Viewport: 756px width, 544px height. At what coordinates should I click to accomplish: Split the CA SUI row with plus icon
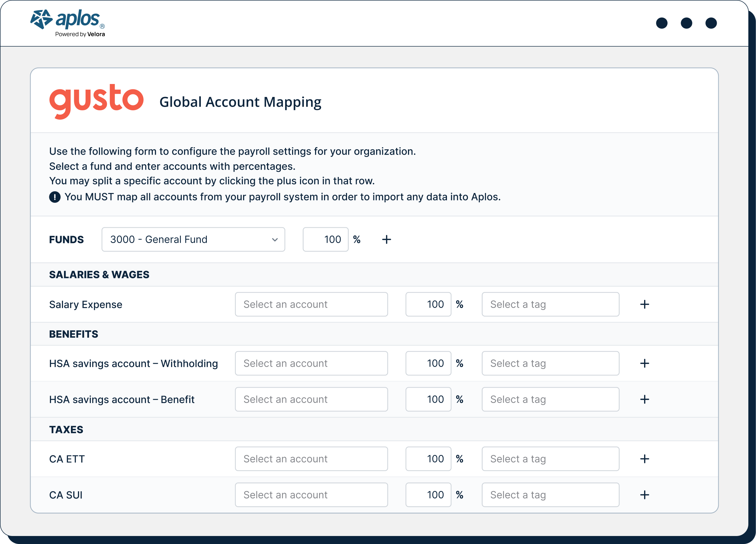coord(644,495)
